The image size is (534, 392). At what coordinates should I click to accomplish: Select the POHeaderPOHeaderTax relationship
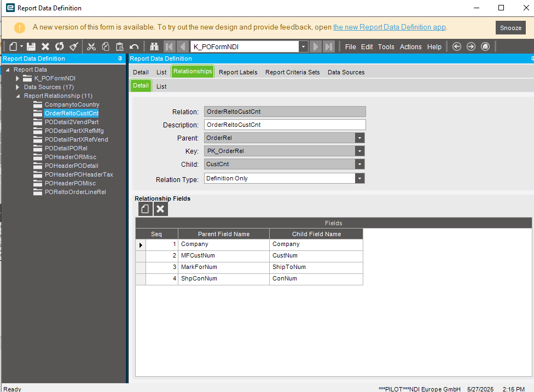79,174
